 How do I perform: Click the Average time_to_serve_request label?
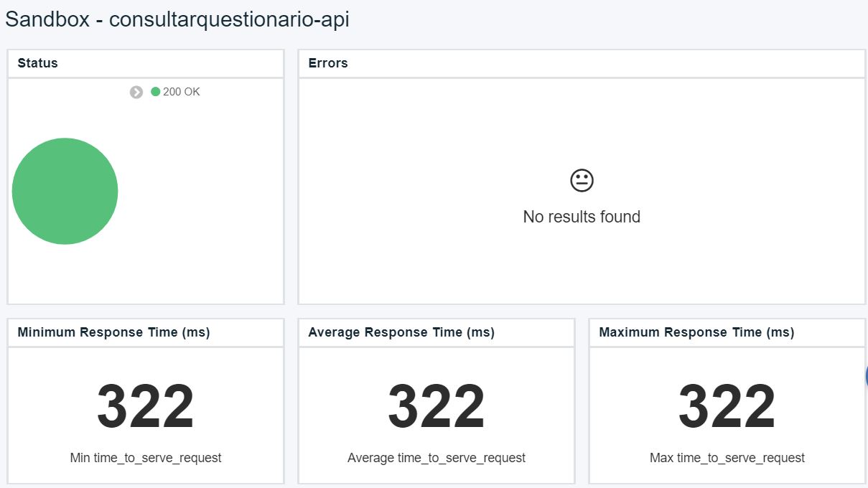(437, 458)
